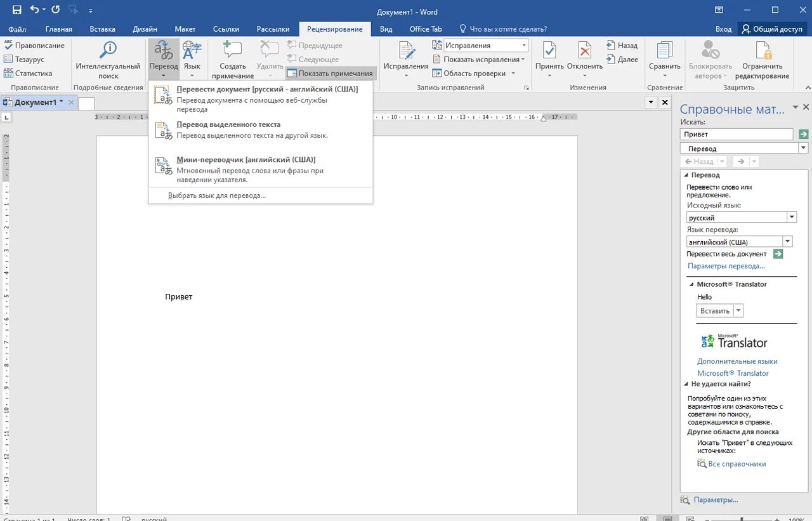Open the Microsoft® Translator link

(733, 373)
